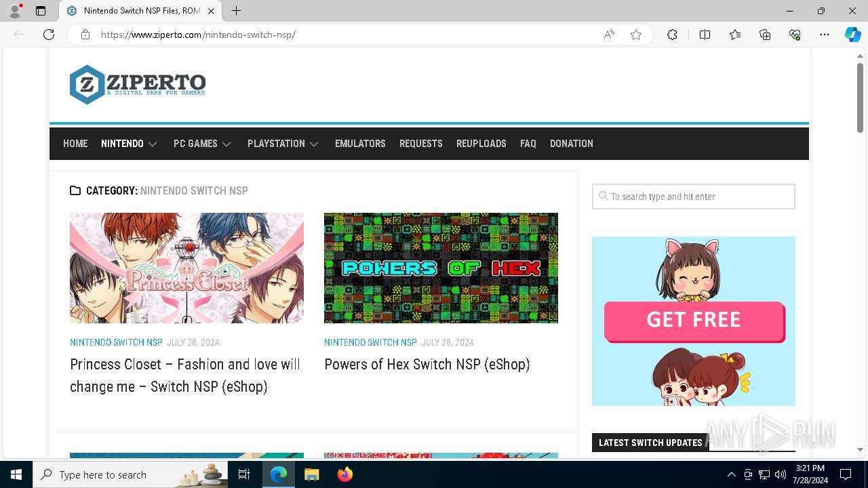This screenshot has height=488, width=868.
Task: Go to the Home menu item
Action: (75, 144)
